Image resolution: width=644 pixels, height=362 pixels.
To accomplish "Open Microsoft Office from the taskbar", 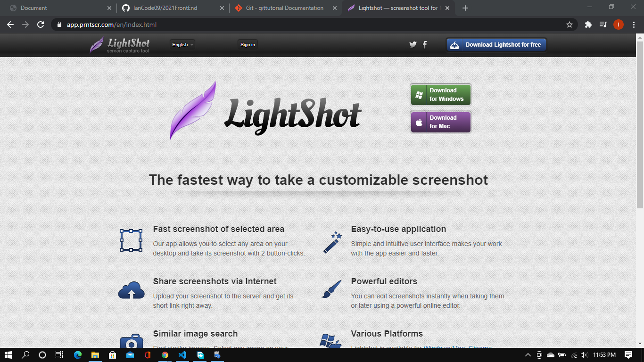I will [x=148, y=355].
